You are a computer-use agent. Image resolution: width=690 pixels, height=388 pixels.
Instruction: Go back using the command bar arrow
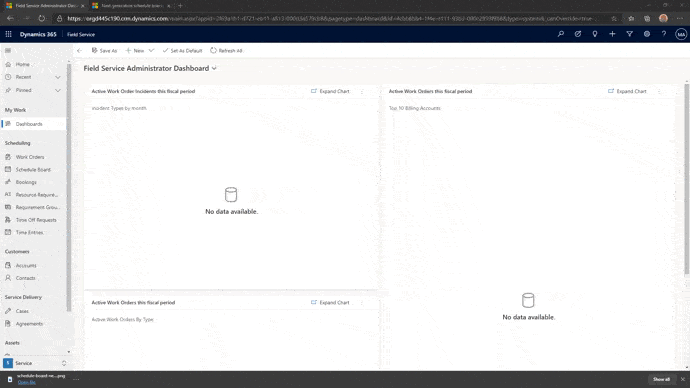(x=79, y=51)
